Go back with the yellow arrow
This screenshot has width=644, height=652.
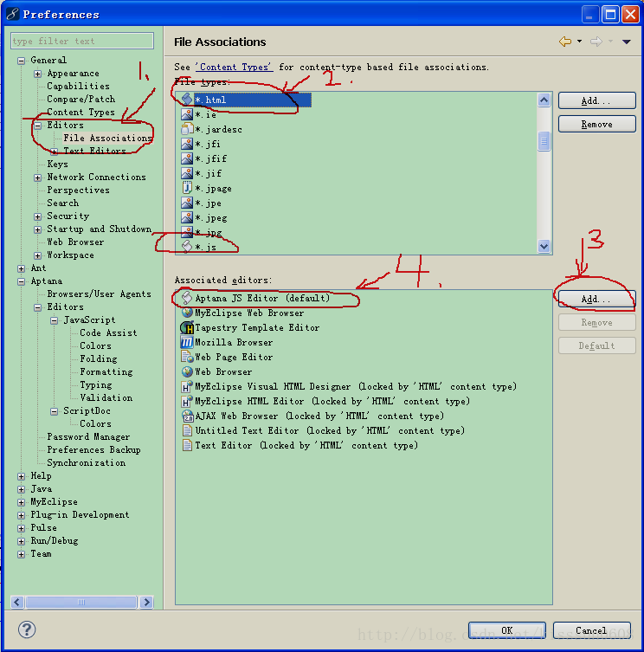565,42
